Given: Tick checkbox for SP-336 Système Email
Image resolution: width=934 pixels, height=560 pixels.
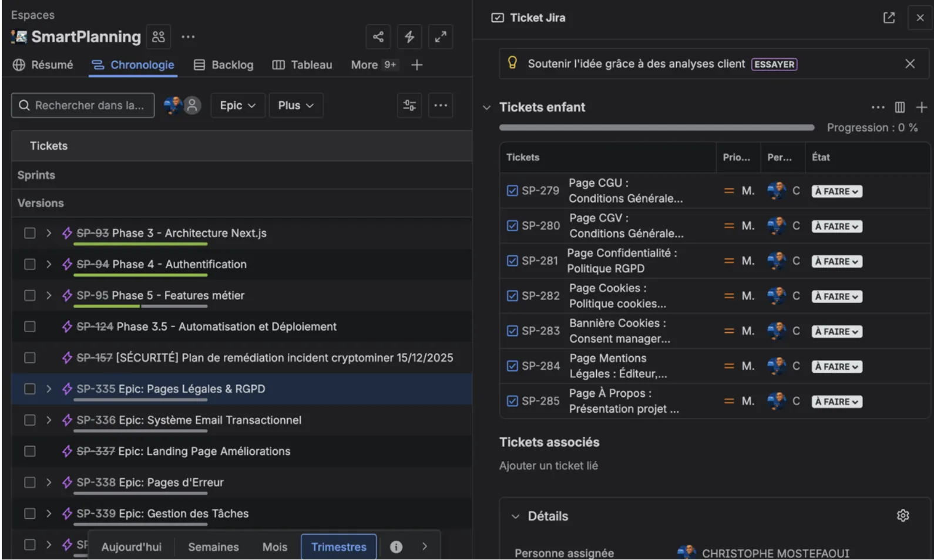Looking at the screenshot, I should click(x=29, y=420).
